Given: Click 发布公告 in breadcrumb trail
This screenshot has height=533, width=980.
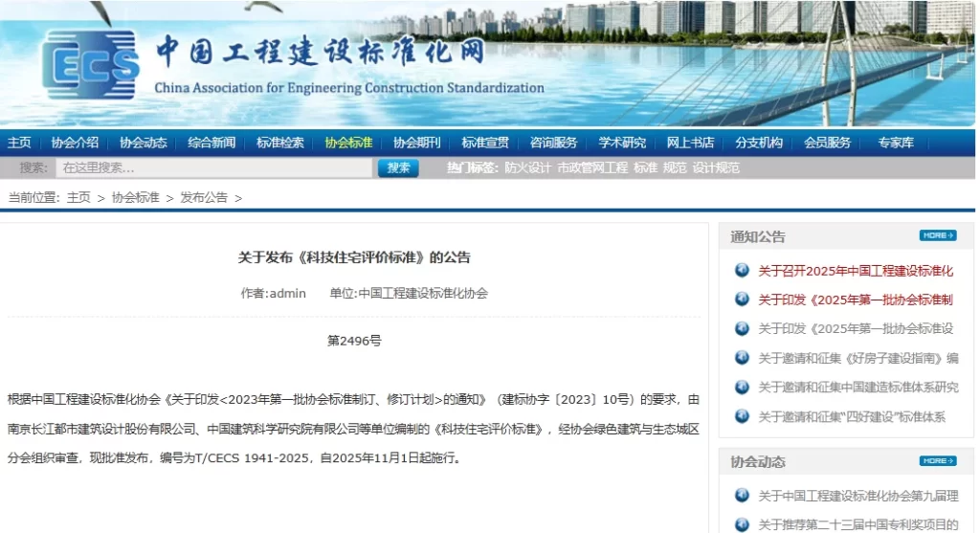Looking at the screenshot, I should (x=204, y=197).
